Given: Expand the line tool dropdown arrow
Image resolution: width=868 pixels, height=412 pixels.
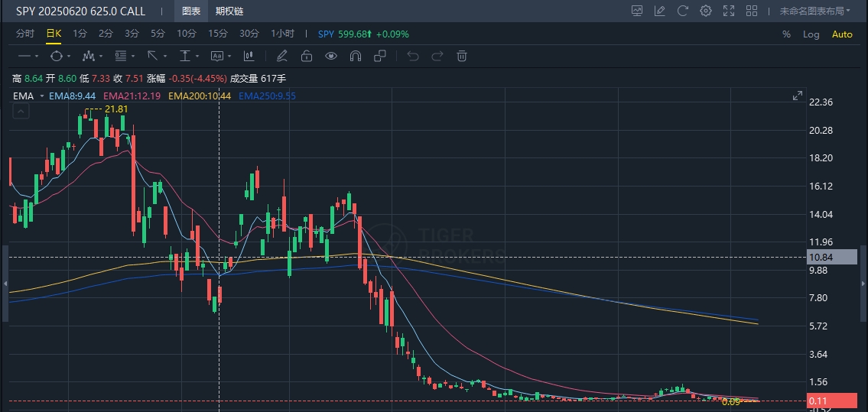Looking at the screenshot, I should pyautogui.click(x=37, y=57).
